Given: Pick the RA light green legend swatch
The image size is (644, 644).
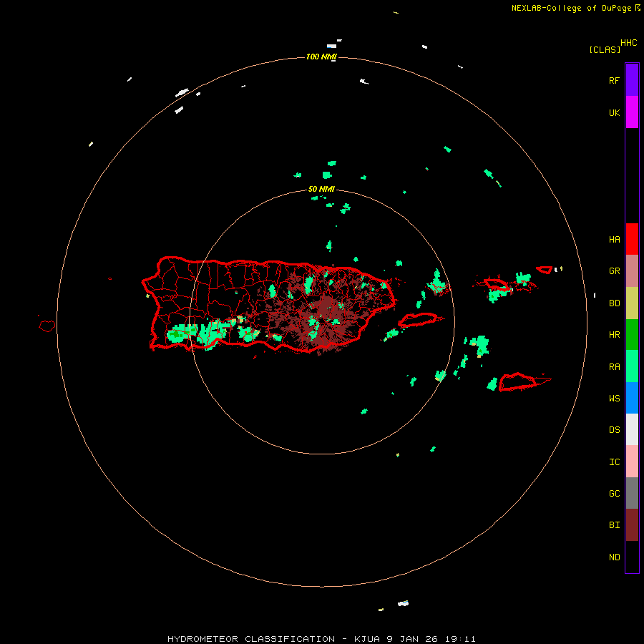Looking at the screenshot, I should coord(632,366).
